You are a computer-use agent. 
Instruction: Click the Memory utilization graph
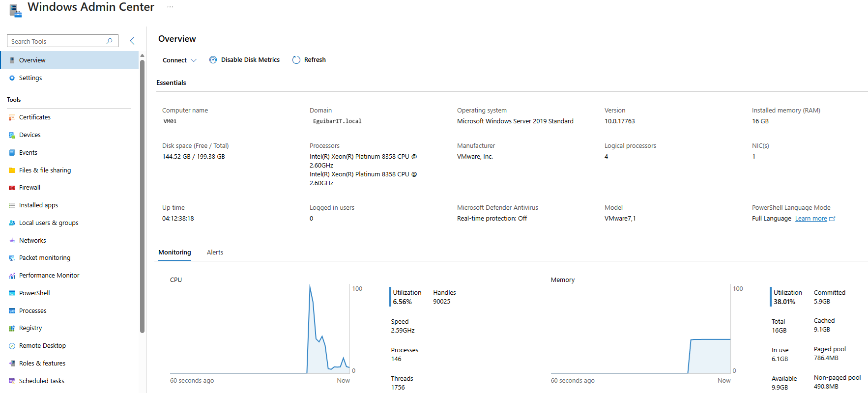click(x=640, y=329)
